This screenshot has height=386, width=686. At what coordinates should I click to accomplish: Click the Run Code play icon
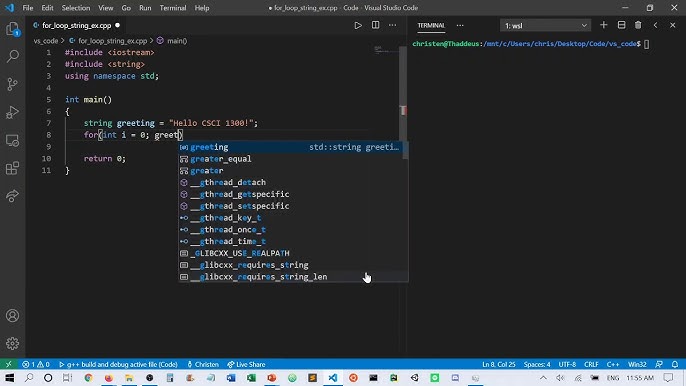pos(358,25)
